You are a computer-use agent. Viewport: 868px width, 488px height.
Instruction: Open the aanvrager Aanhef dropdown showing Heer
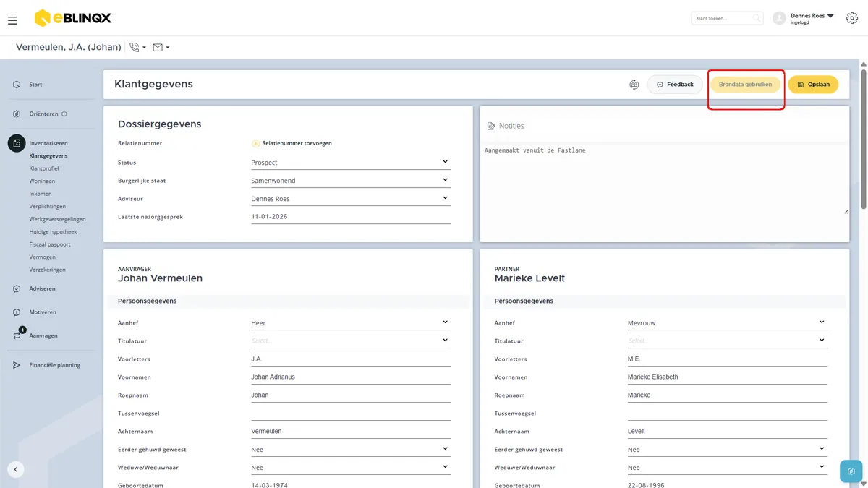[x=351, y=322]
